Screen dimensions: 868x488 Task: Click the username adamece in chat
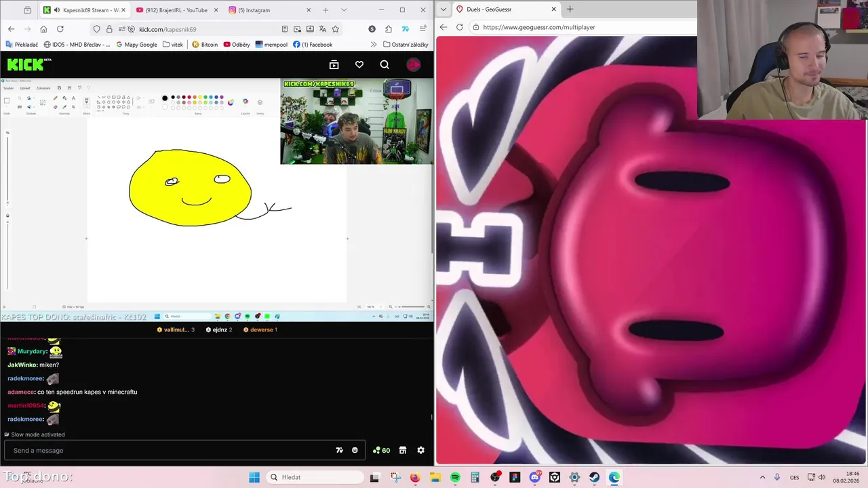[20, 392]
